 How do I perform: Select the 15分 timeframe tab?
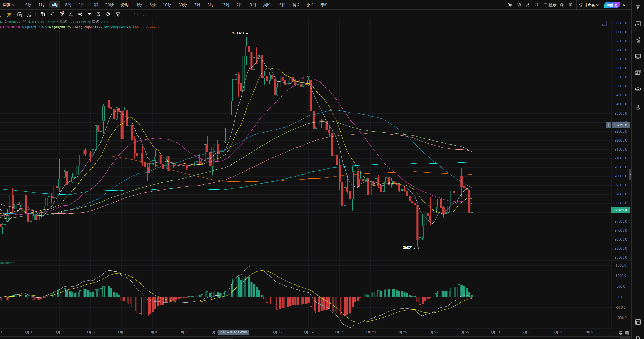27,5
